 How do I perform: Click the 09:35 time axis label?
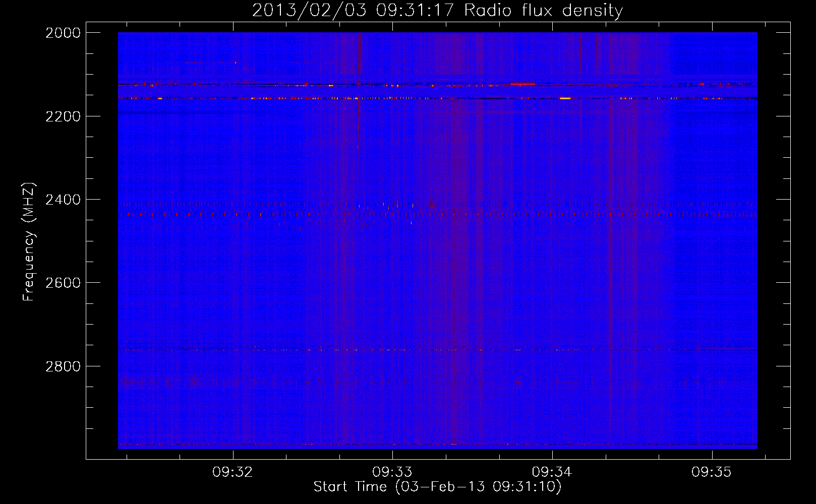tap(712, 472)
